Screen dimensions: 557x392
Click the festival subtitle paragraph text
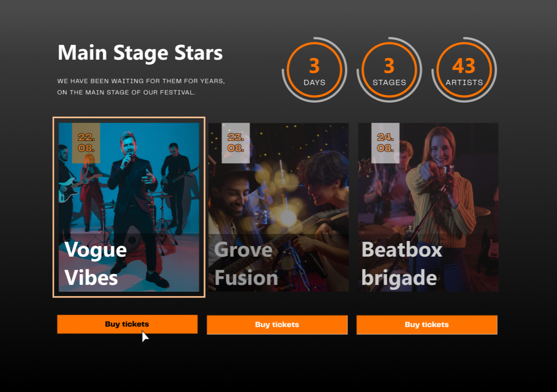tap(141, 87)
